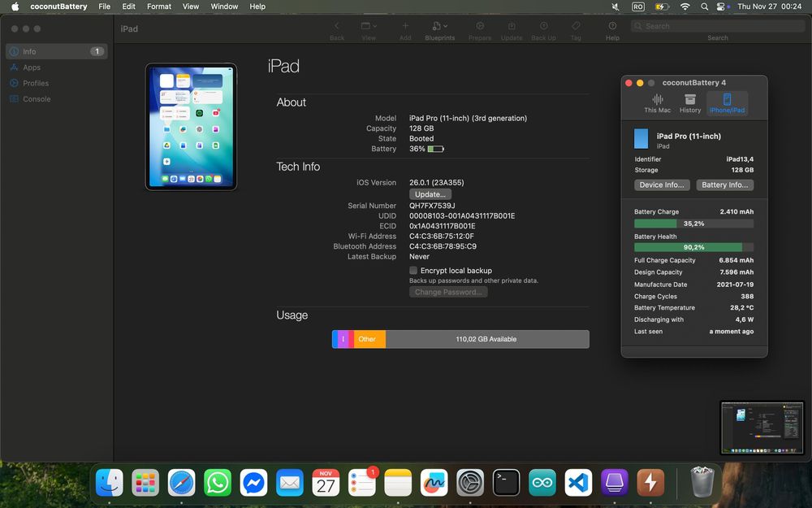Select Info in the Configurator sidebar
The width and height of the screenshot is (812, 508).
coord(57,51)
